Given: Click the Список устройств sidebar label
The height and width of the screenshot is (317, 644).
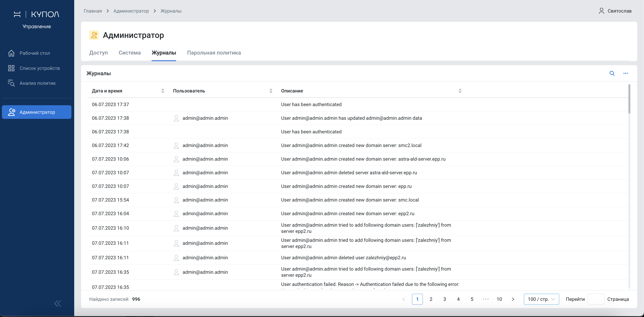Looking at the screenshot, I should point(40,68).
